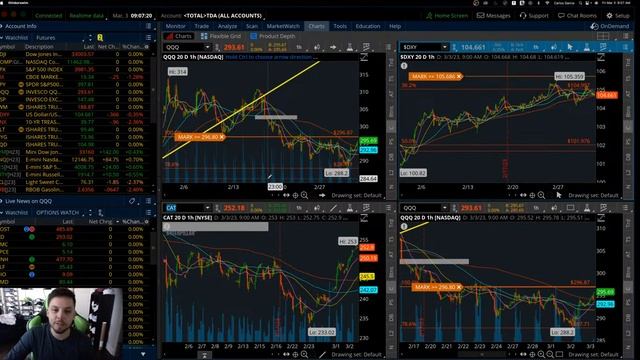Open the studies flask icon on top-left QQQ chart

[x=350, y=47]
